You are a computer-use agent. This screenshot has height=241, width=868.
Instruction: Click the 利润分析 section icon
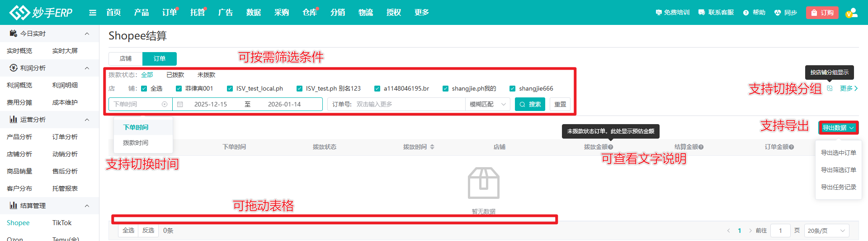(x=13, y=67)
